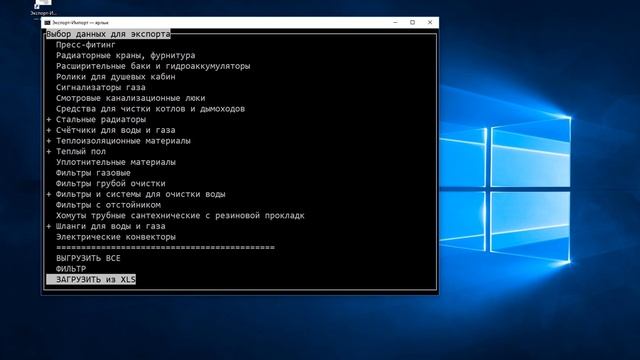This screenshot has width=640, height=360.
Task: Select 'Фильтры грубой очистки' row
Action: [111, 184]
